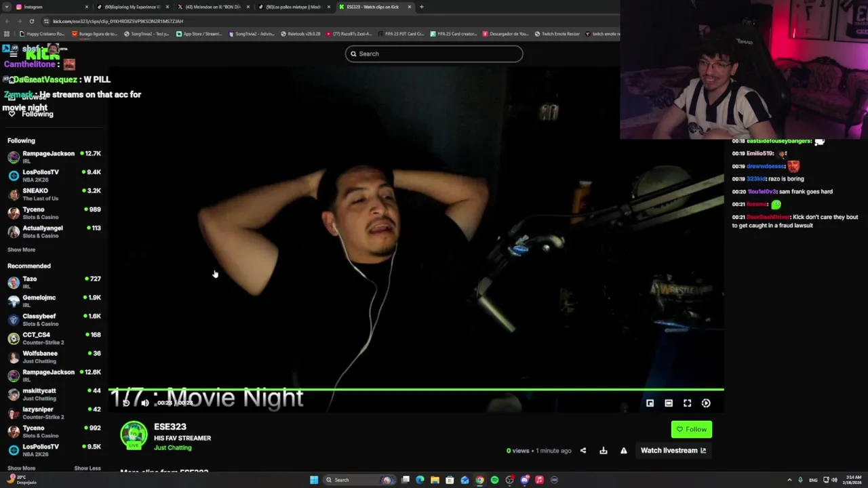
Task: Reload the page with refresh icon
Action: (31, 21)
